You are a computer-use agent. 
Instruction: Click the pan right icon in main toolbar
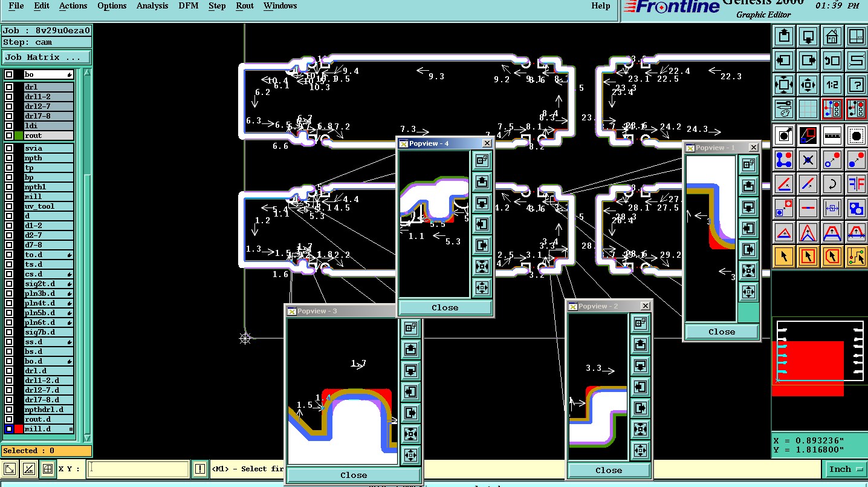click(808, 60)
